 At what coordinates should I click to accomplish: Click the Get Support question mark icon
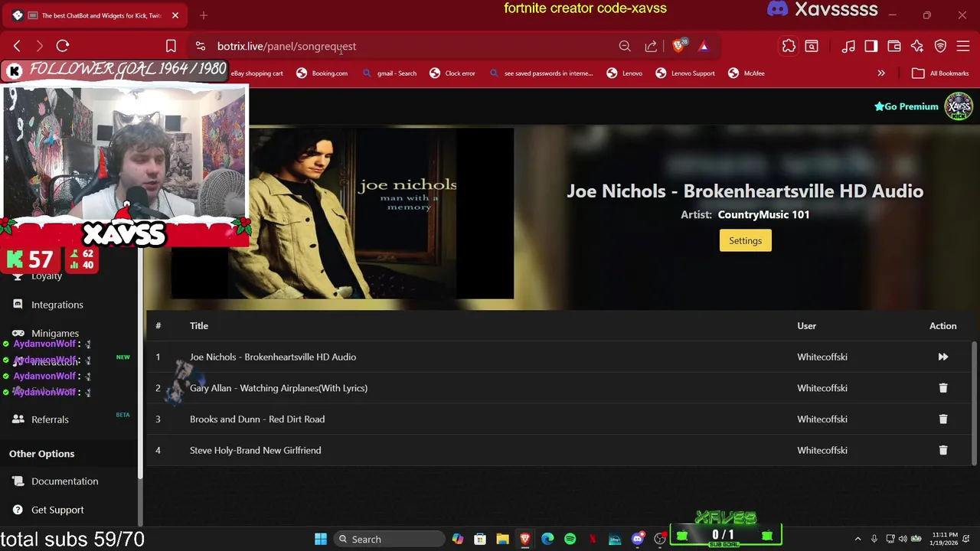(18, 510)
